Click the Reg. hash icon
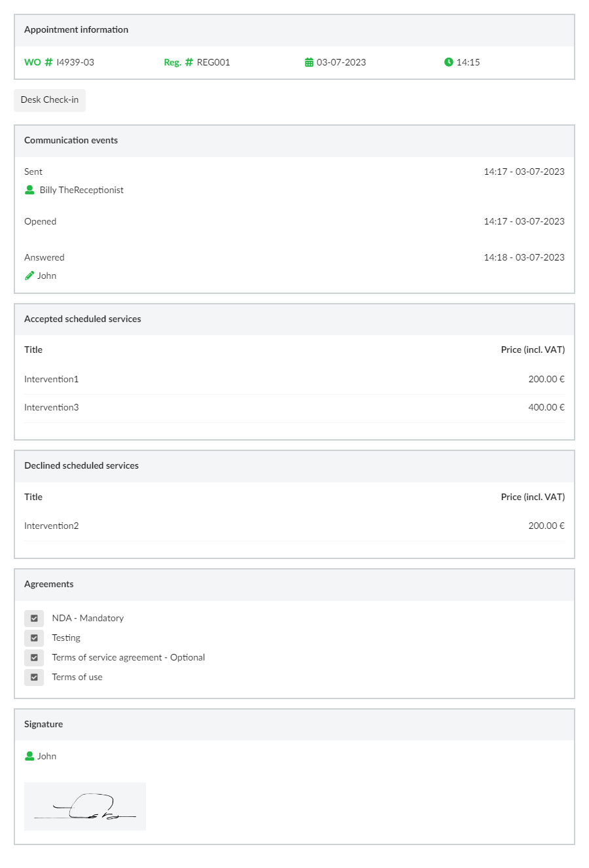Image resolution: width=589 pixels, height=868 pixels. pos(189,62)
